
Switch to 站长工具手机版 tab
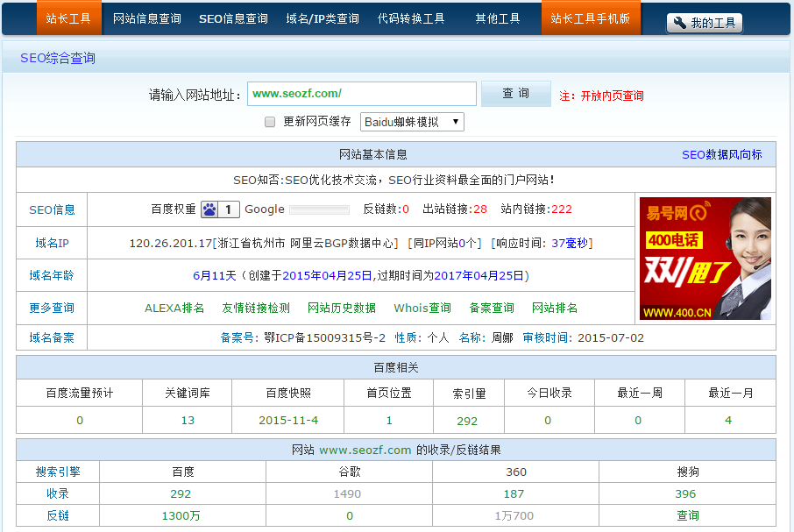pos(591,18)
